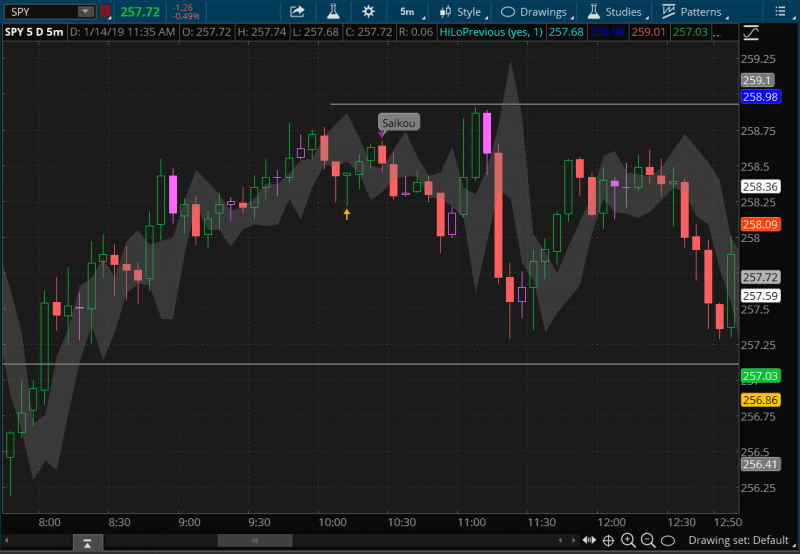
Task: Click the 12:50 time axis label
Action: click(728, 522)
